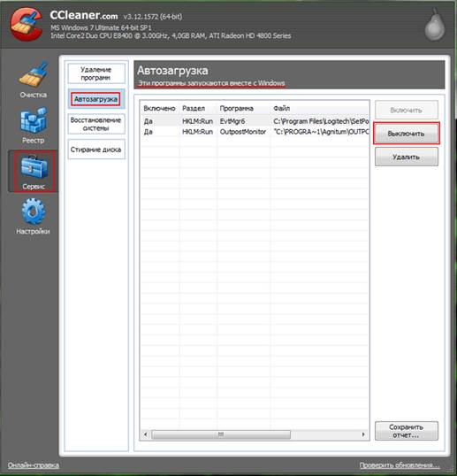The width and height of the screenshot is (457, 476).
Task: Sort by Раздел column header
Action: (198, 108)
